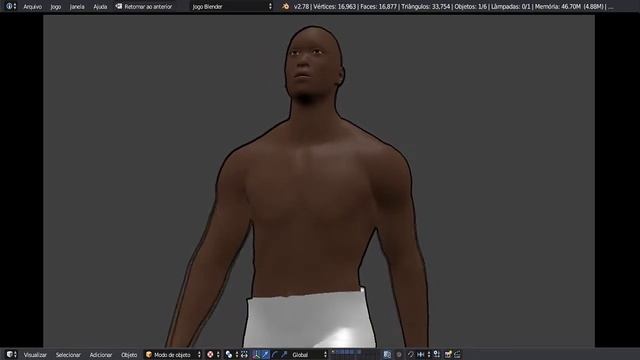Image resolution: width=640 pixels, height=360 pixels.
Task: Click Retornar ao anterior button
Action: pyautogui.click(x=144, y=7)
